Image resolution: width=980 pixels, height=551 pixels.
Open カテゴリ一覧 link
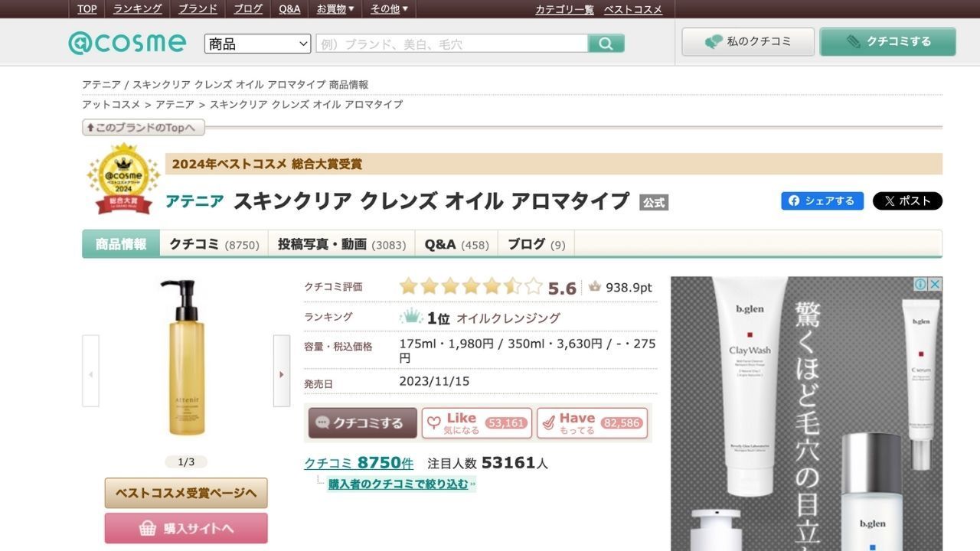point(564,9)
